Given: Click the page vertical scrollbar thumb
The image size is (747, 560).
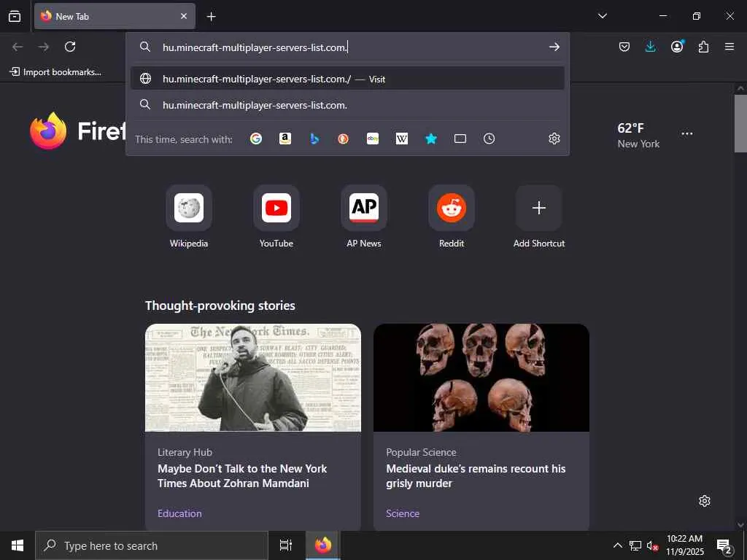Looking at the screenshot, I should click(x=740, y=123).
